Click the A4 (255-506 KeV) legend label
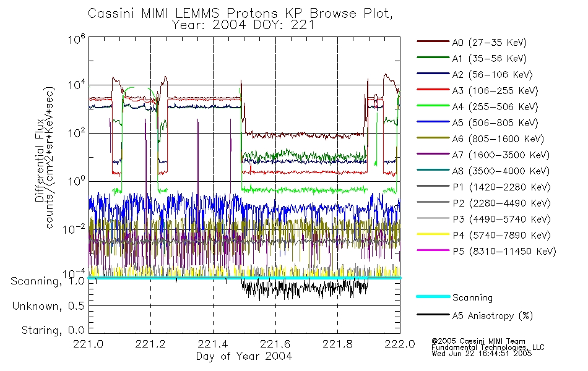Image resolution: width=588 pixels, height=371 pixels. 495,107
